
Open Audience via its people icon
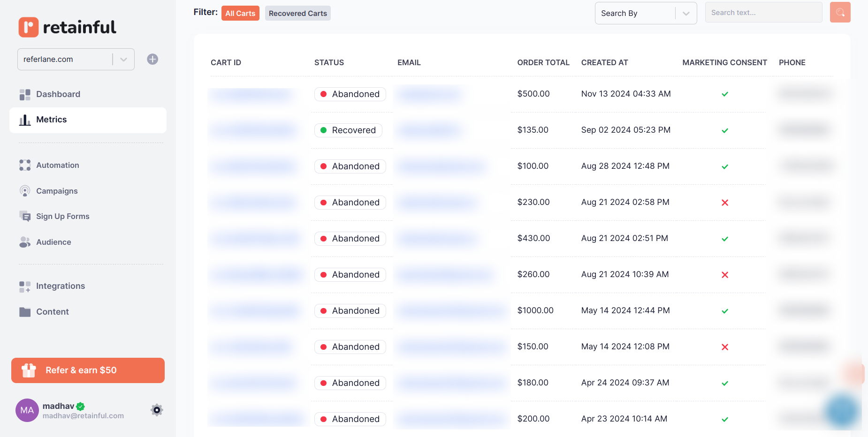pos(25,242)
